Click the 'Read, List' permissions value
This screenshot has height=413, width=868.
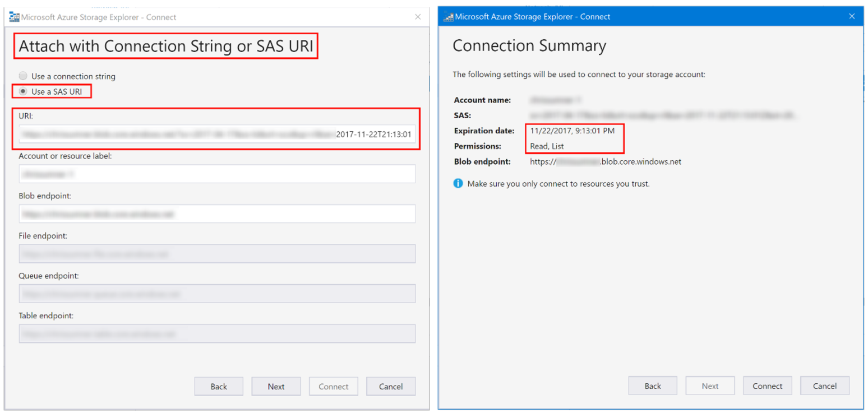(x=547, y=146)
